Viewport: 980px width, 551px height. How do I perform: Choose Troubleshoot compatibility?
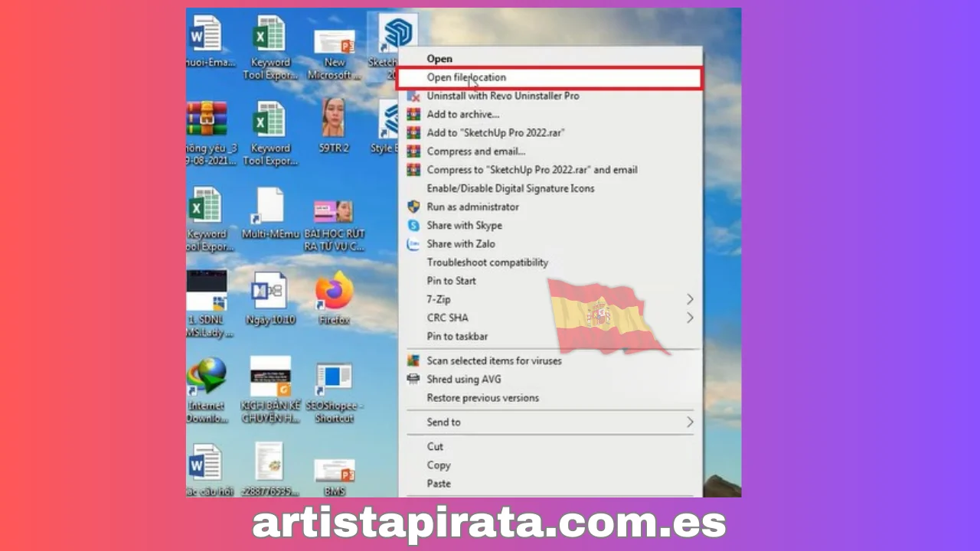pos(550,262)
